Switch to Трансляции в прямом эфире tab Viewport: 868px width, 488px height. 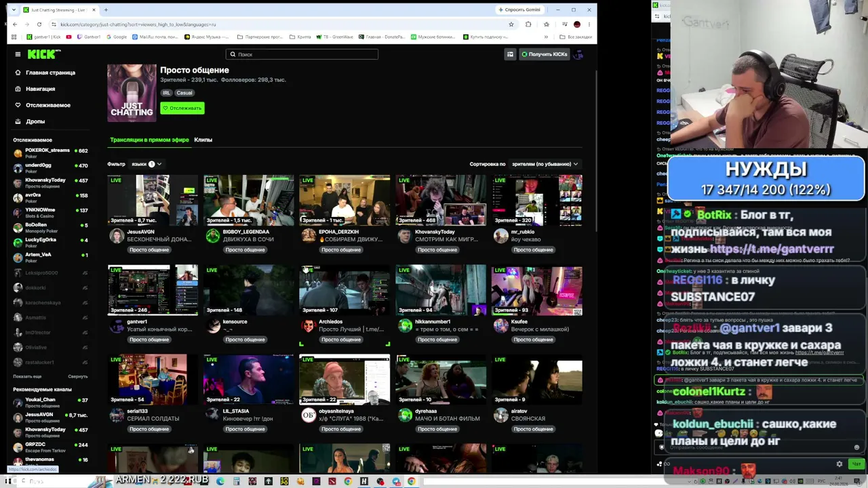(x=149, y=140)
